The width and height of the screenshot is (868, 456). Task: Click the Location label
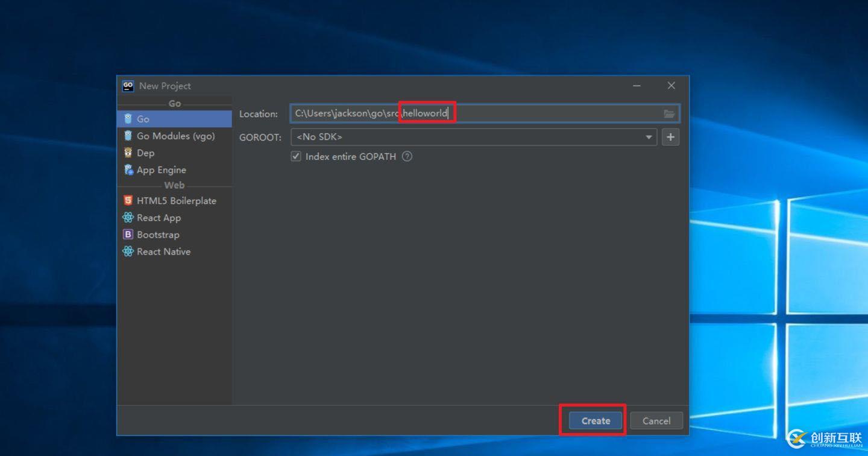coord(259,113)
